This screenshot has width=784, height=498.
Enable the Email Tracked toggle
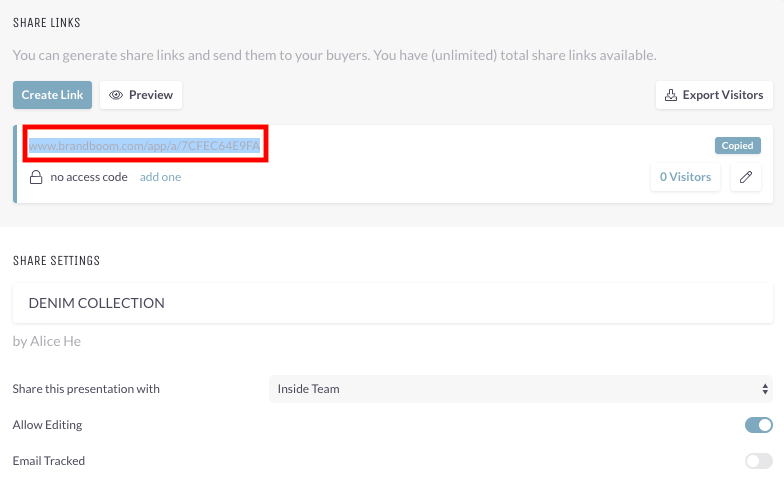point(758,461)
